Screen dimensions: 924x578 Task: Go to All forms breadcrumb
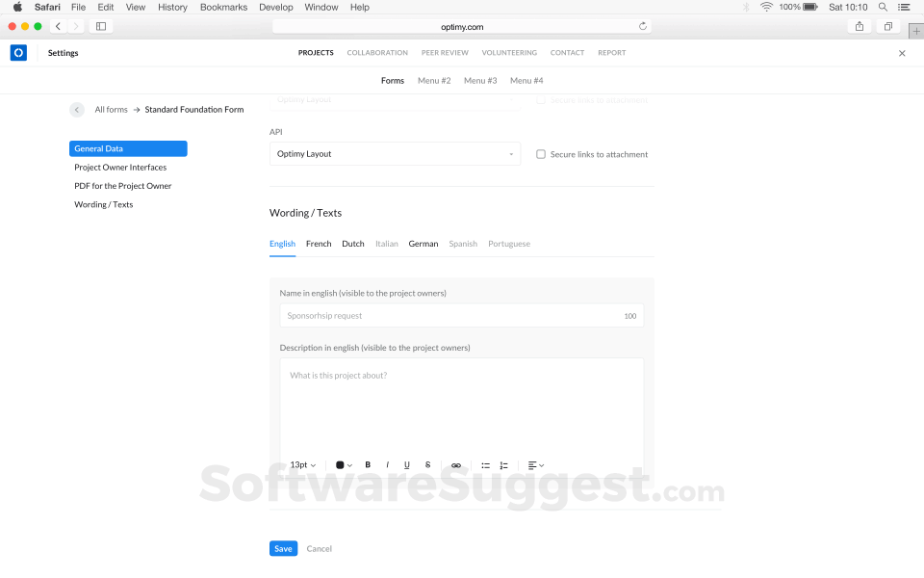pyautogui.click(x=112, y=110)
